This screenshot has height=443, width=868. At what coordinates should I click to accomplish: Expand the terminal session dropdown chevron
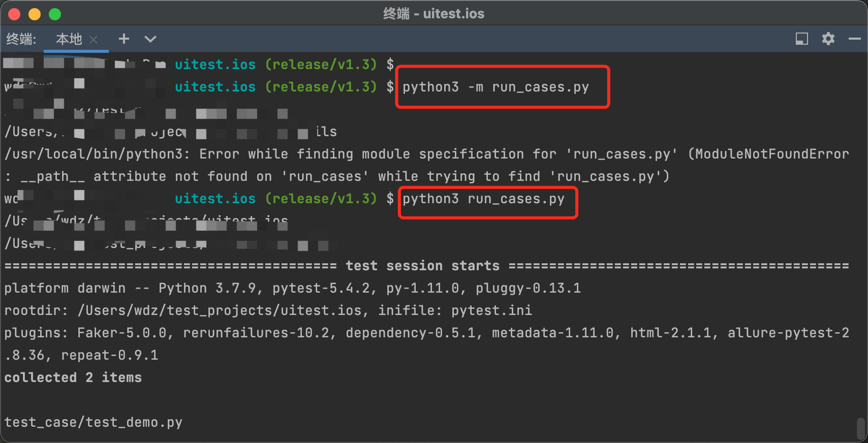point(150,39)
